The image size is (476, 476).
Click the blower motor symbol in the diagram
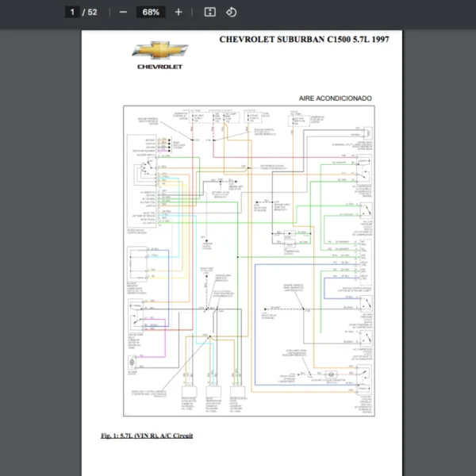(x=132, y=363)
